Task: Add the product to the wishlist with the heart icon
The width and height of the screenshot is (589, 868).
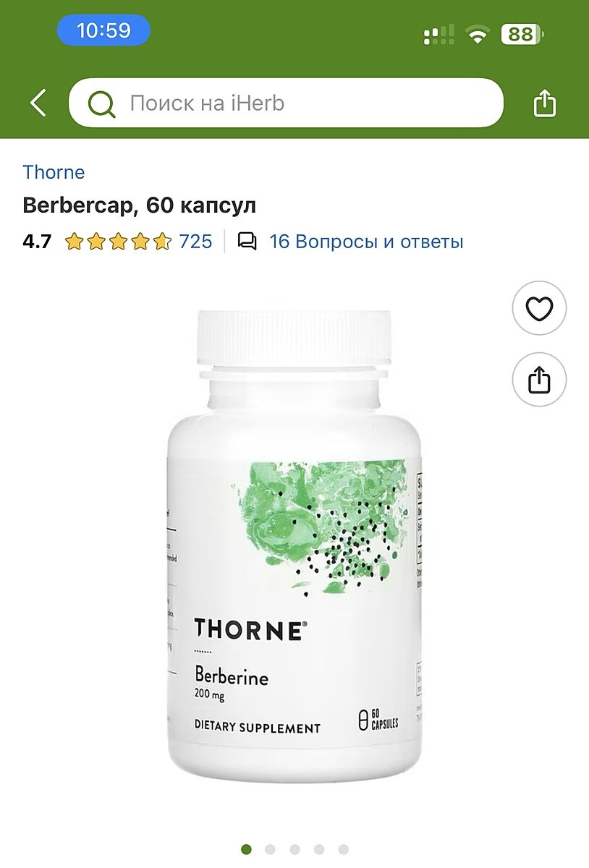Action: (539, 308)
